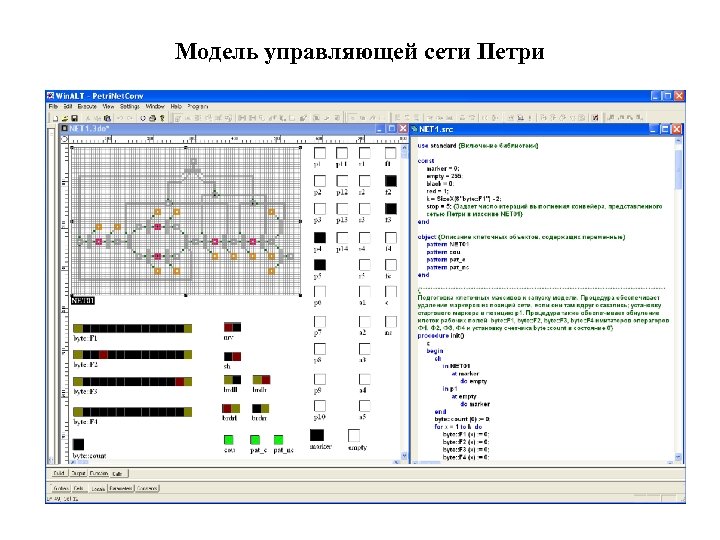Click the brdrr pattern object

coord(260,409)
